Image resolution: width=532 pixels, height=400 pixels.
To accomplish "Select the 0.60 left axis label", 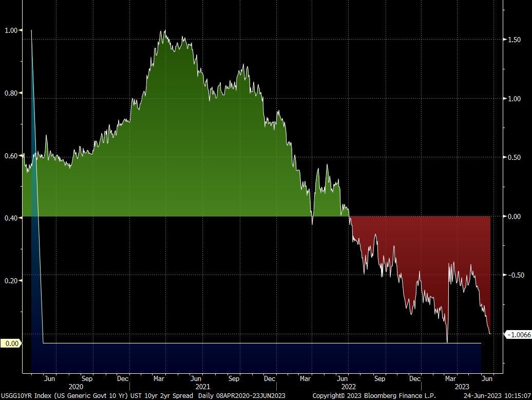I will pyautogui.click(x=11, y=156).
